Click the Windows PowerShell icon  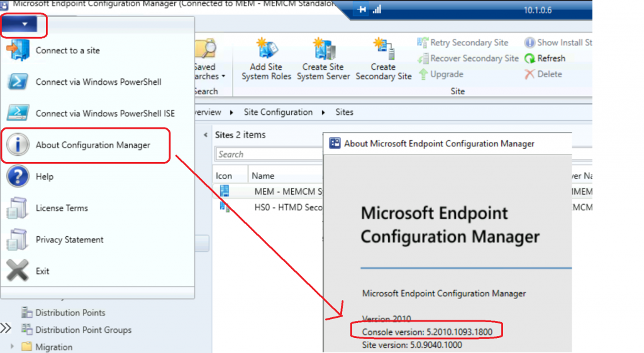click(x=18, y=82)
